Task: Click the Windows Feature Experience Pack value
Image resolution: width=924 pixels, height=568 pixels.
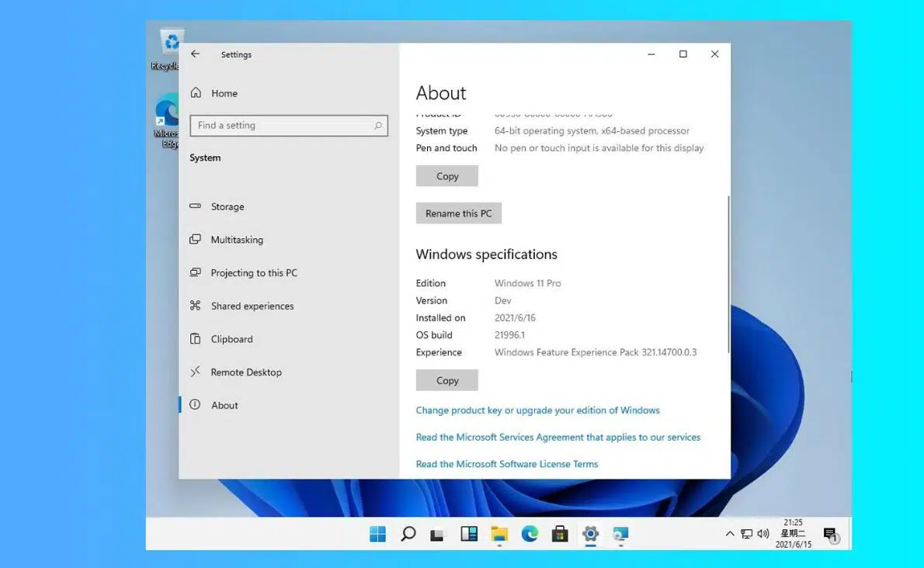Action: pos(596,352)
